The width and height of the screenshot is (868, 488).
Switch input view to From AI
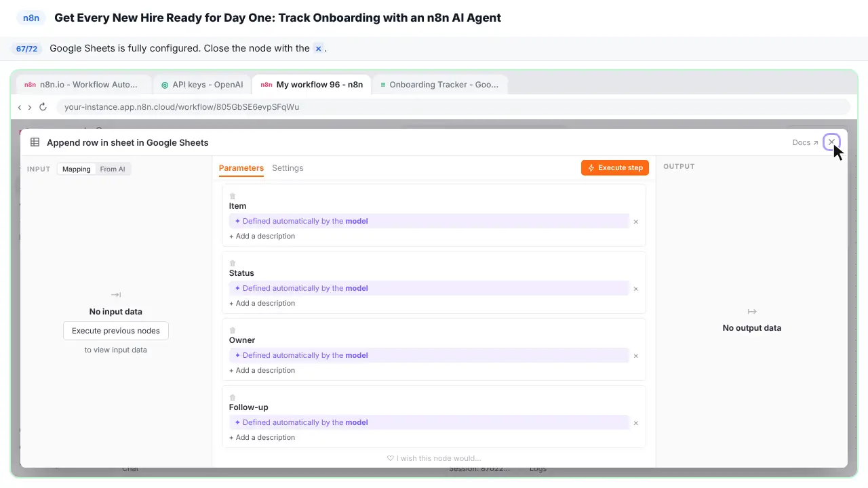tap(113, 169)
